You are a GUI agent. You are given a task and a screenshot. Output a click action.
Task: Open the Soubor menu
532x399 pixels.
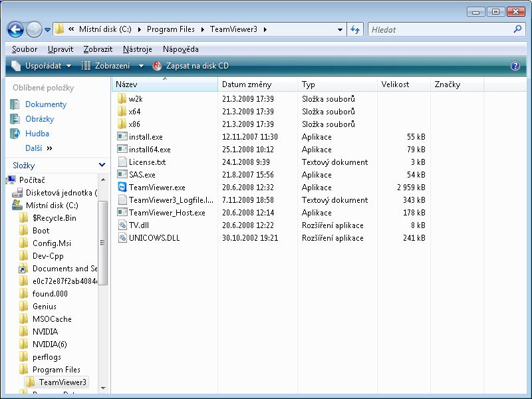[x=25, y=49]
